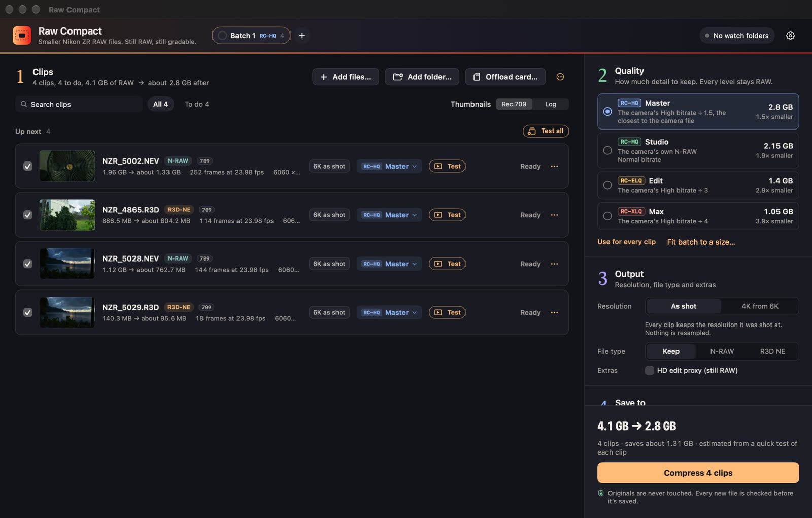Click the Batch 1 progress circle icon
Image resolution: width=812 pixels, height=518 pixels.
click(x=222, y=36)
